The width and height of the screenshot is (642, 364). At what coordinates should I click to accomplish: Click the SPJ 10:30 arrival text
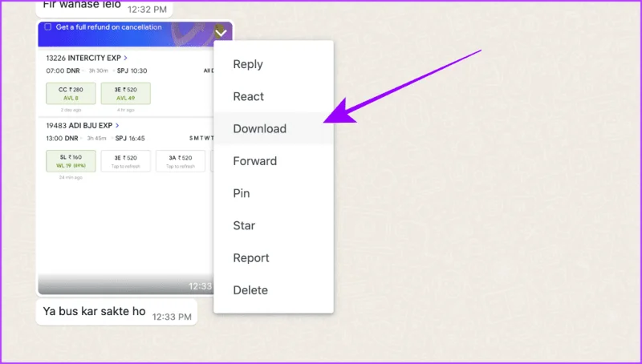point(132,71)
